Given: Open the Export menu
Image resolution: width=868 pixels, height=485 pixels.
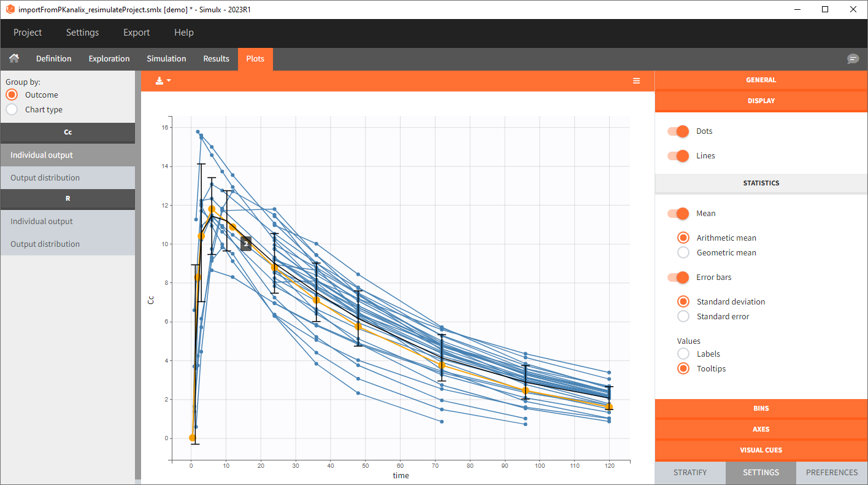Looking at the screenshot, I should [136, 33].
